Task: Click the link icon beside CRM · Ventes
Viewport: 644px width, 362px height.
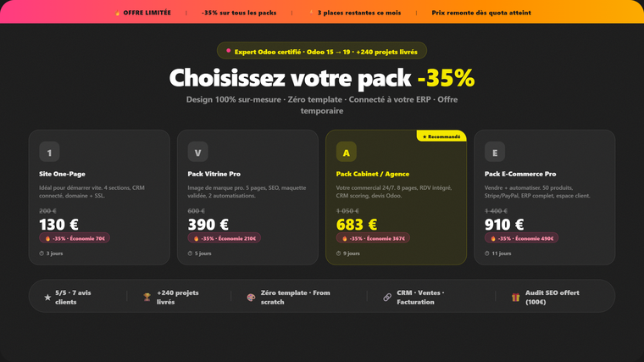Action: pos(387,298)
